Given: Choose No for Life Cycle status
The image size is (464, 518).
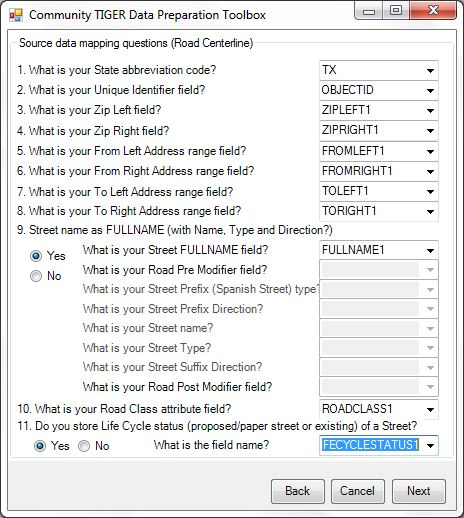Looking at the screenshot, I should 84,446.
